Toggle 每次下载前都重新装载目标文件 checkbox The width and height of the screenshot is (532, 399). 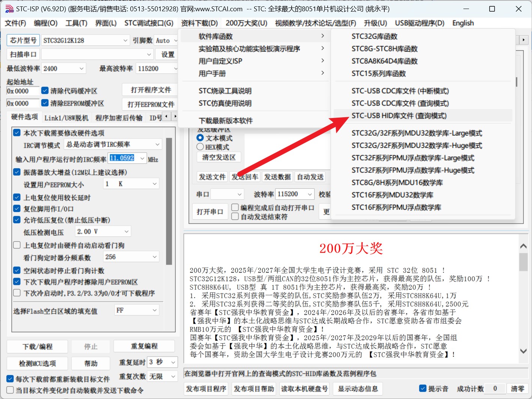coord(10,379)
